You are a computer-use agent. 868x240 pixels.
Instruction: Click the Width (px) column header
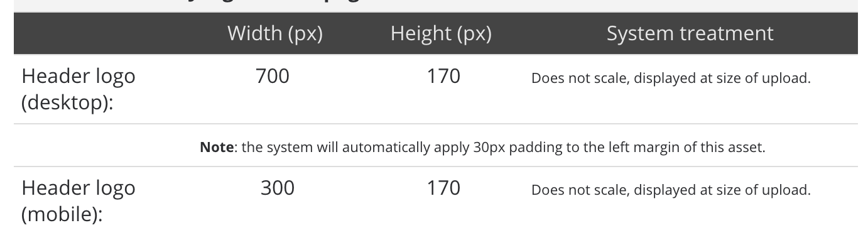(275, 33)
